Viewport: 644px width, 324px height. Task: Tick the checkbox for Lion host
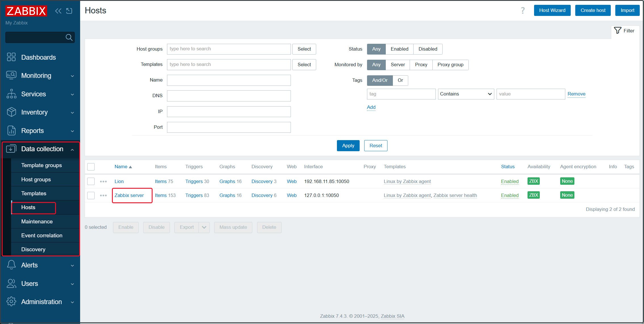pyautogui.click(x=91, y=181)
